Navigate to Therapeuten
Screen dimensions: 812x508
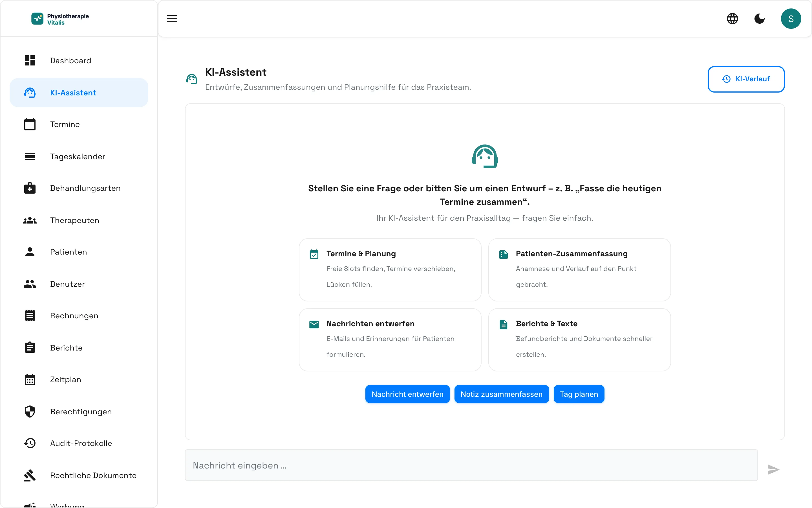tap(79, 220)
